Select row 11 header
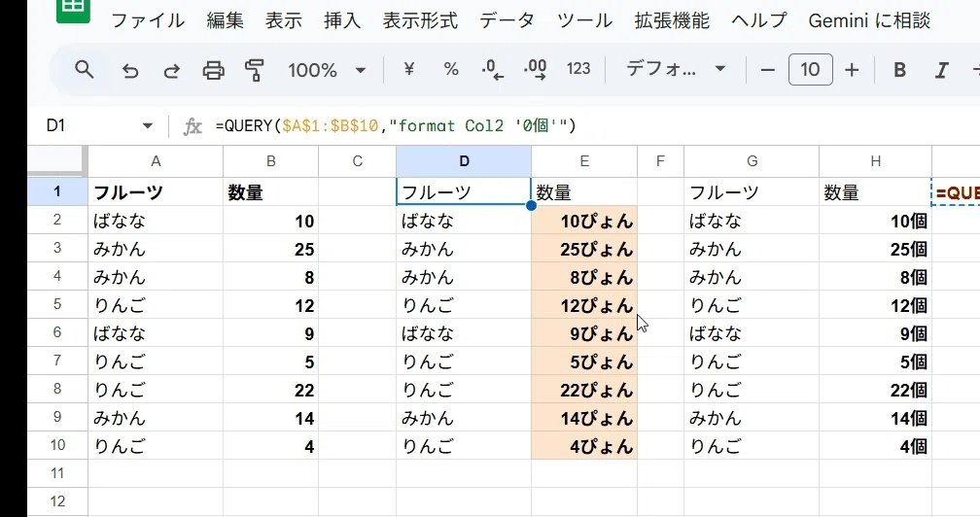 coord(57,473)
